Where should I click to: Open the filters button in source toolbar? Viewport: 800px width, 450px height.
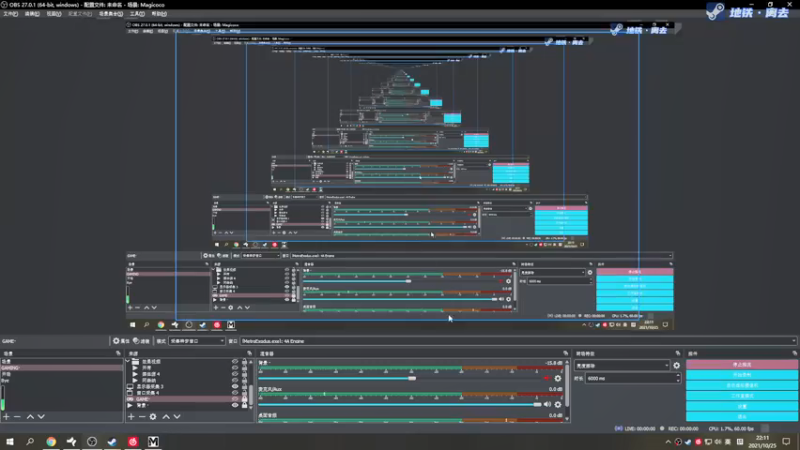pos(141,341)
